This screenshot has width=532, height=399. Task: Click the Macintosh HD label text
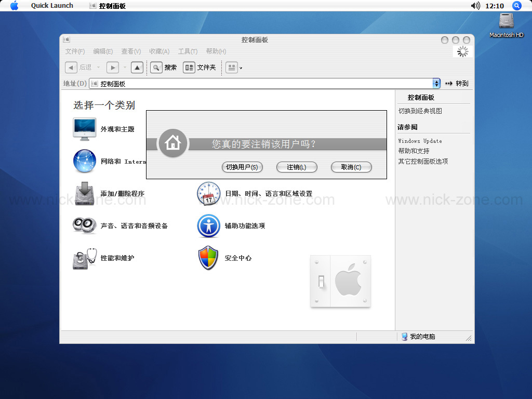[506, 35]
